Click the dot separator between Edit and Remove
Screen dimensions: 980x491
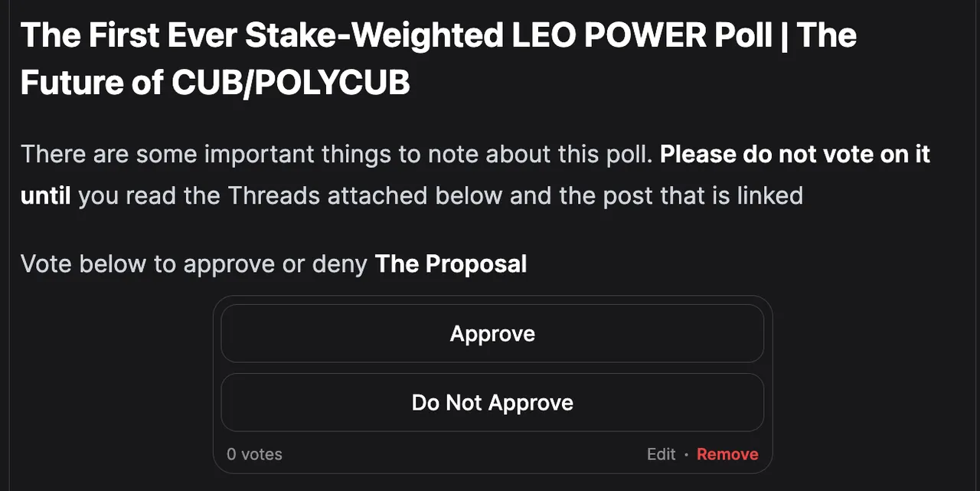687,455
